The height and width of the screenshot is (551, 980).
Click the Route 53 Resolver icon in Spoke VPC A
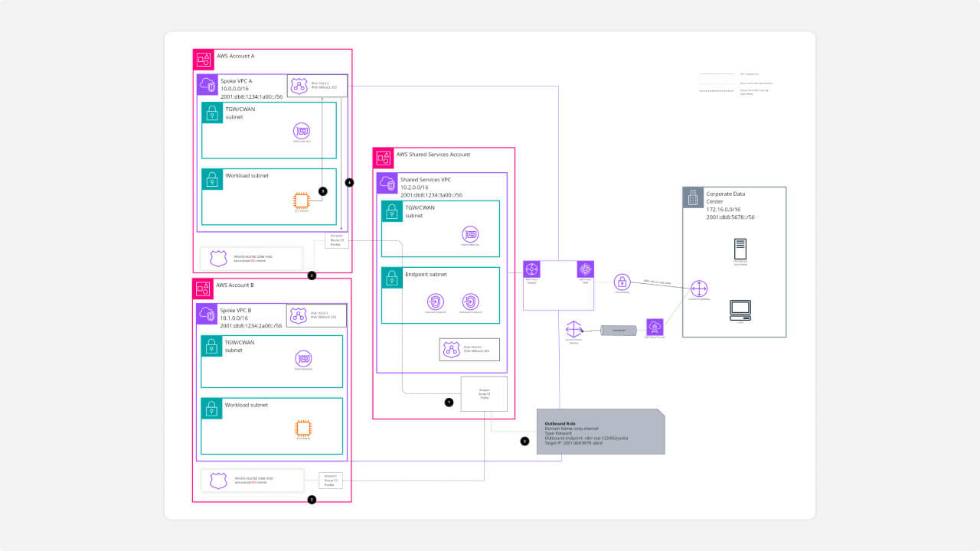pos(299,86)
